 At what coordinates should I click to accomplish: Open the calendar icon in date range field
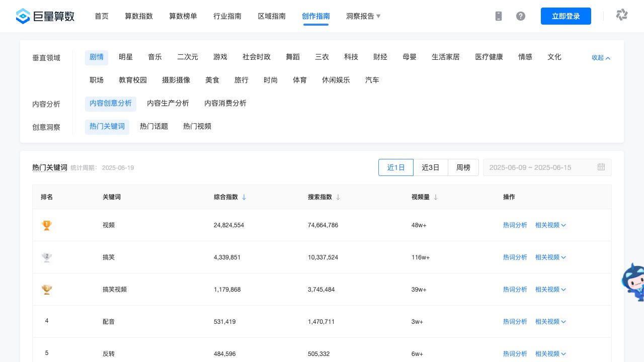[601, 167]
